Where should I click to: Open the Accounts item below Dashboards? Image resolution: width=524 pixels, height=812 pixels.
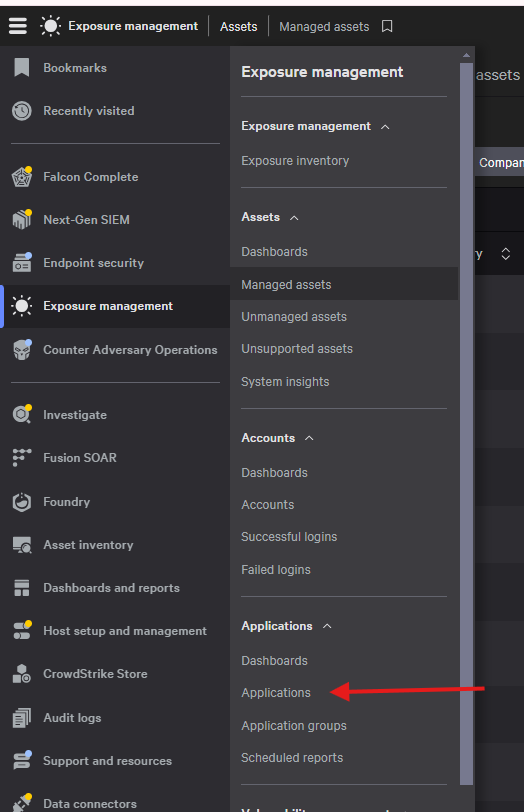(268, 505)
